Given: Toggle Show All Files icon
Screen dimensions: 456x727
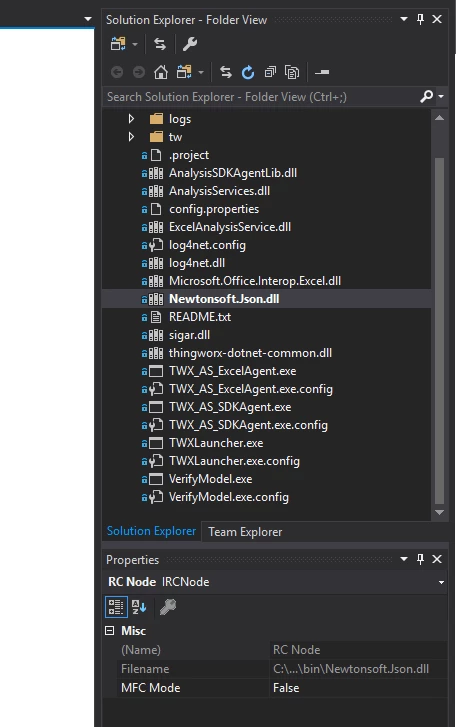Looking at the screenshot, I should pyautogui.click(x=292, y=72).
